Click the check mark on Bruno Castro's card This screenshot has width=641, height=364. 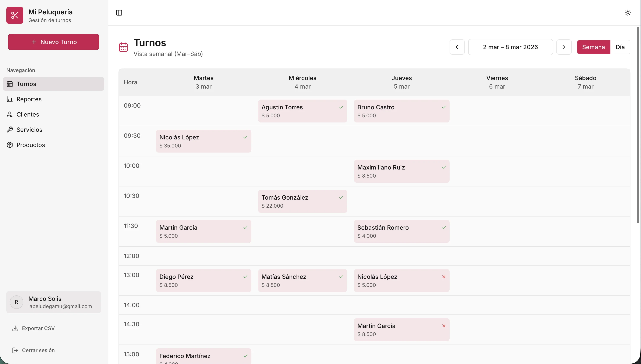tap(443, 107)
